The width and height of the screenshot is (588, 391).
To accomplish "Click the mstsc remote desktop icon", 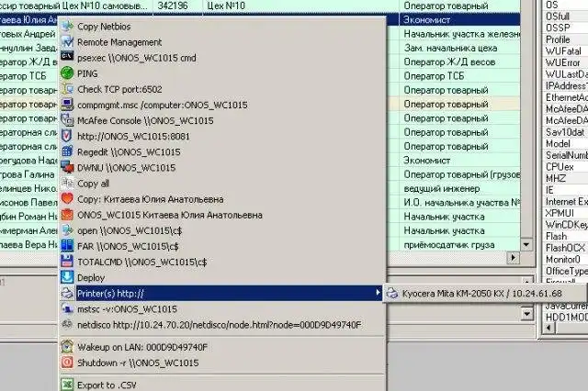I will point(67,309).
